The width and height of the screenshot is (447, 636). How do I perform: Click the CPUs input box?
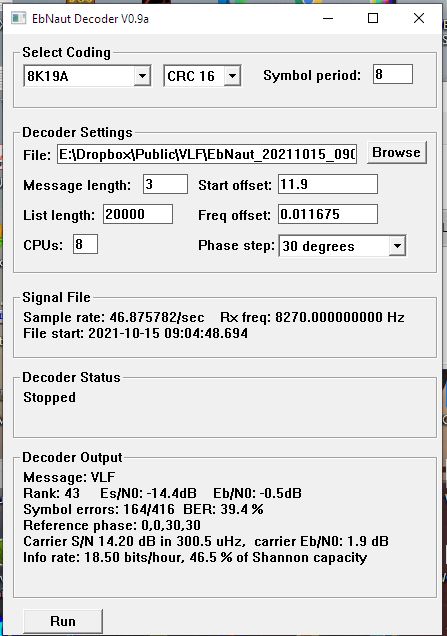(85, 244)
